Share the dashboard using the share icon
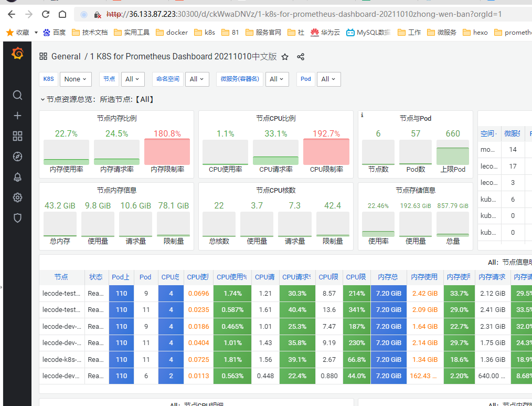 301,57
